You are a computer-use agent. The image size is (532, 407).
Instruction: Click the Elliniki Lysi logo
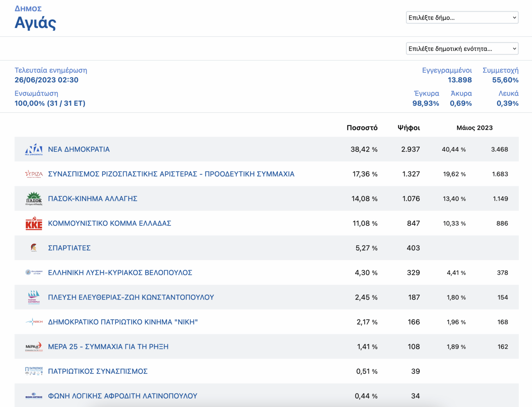(x=34, y=273)
